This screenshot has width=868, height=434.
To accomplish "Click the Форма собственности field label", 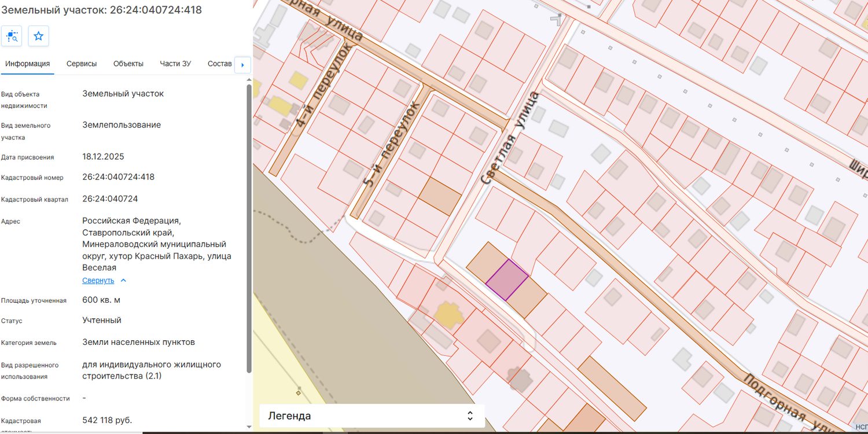I will pyautogui.click(x=35, y=399).
